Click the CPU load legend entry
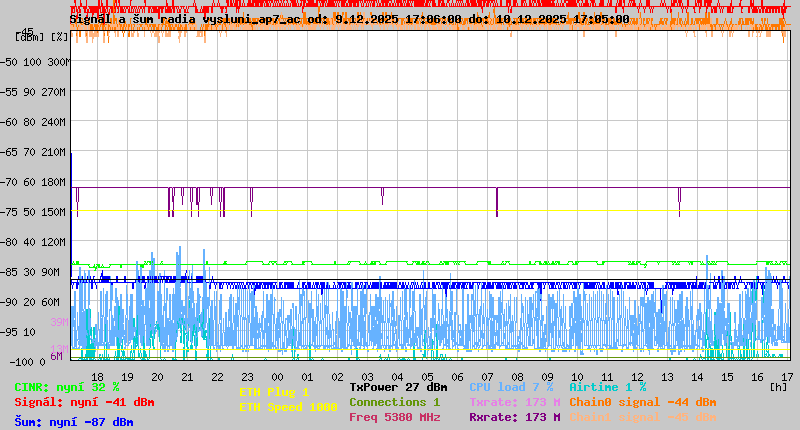This screenshot has height=430, width=800. [511, 387]
